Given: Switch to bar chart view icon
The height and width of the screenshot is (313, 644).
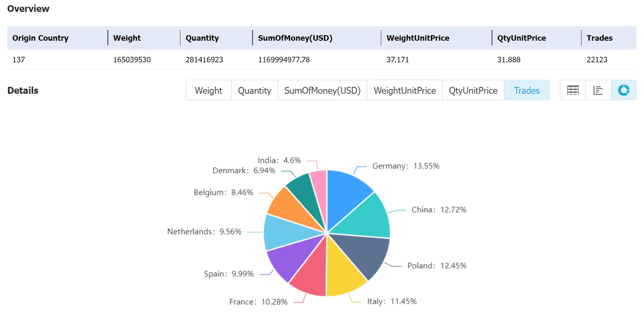Looking at the screenshot, I should pyautogui.click(x=598, y=90).
